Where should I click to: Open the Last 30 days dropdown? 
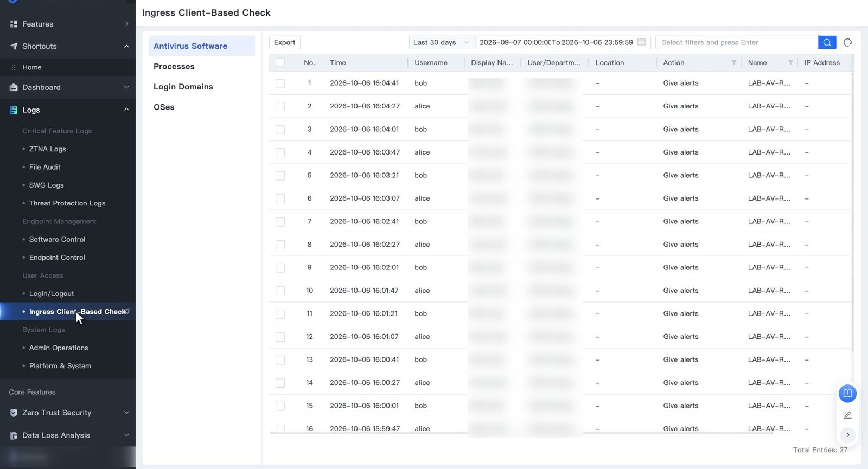[x=442, y=42]
